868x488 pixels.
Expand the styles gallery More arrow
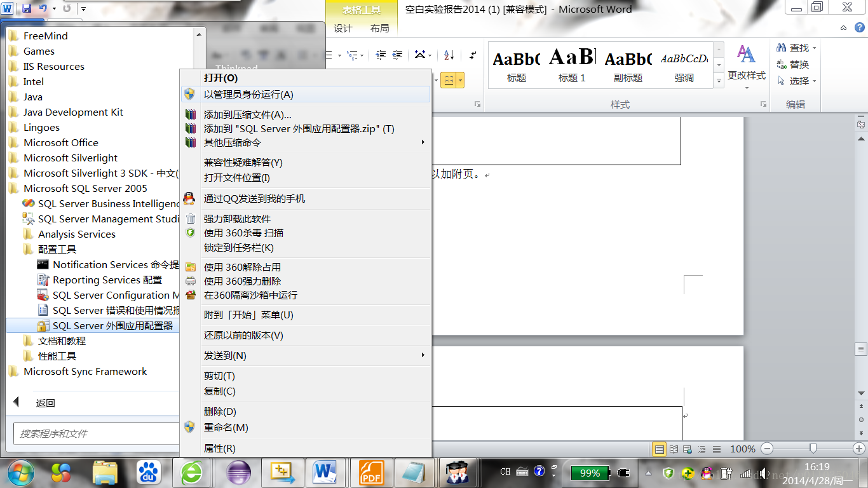coord(719,81)
